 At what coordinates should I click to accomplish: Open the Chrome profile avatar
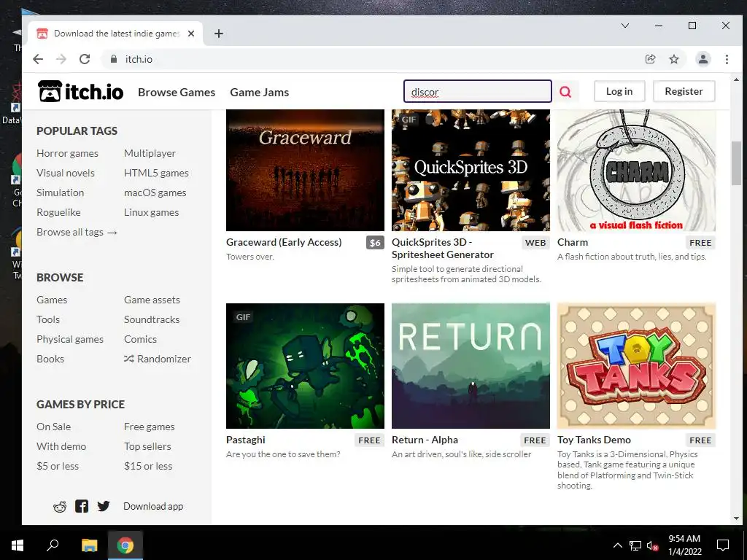click(703, 59)
